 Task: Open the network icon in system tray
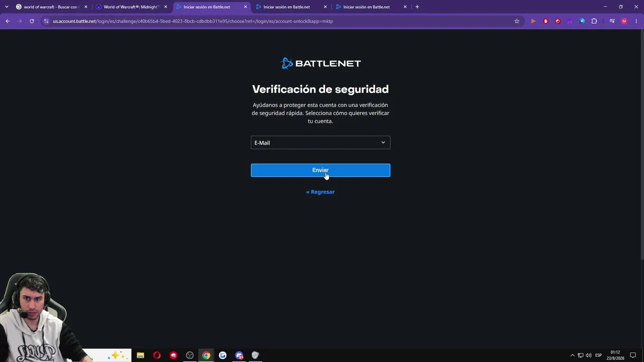[581, 355]
